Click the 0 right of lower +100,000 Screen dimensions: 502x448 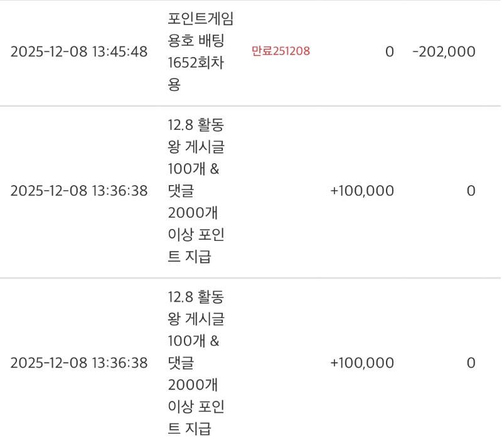(x=471, y=363)
